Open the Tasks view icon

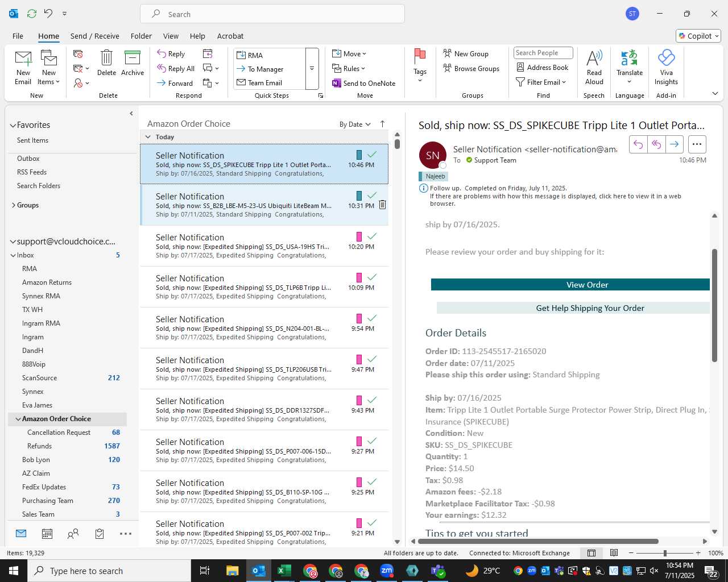100,534
